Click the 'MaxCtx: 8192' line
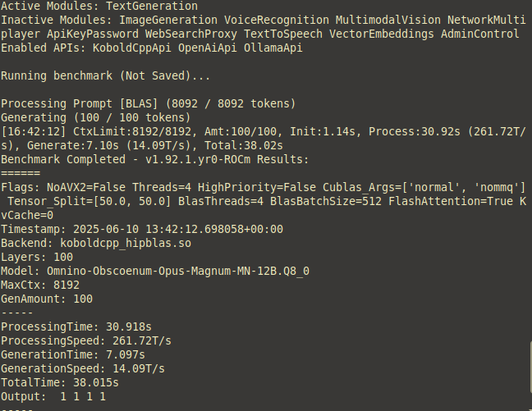This screenshot has height=411, width=532. pyautogui.click(x=40, y=285)
